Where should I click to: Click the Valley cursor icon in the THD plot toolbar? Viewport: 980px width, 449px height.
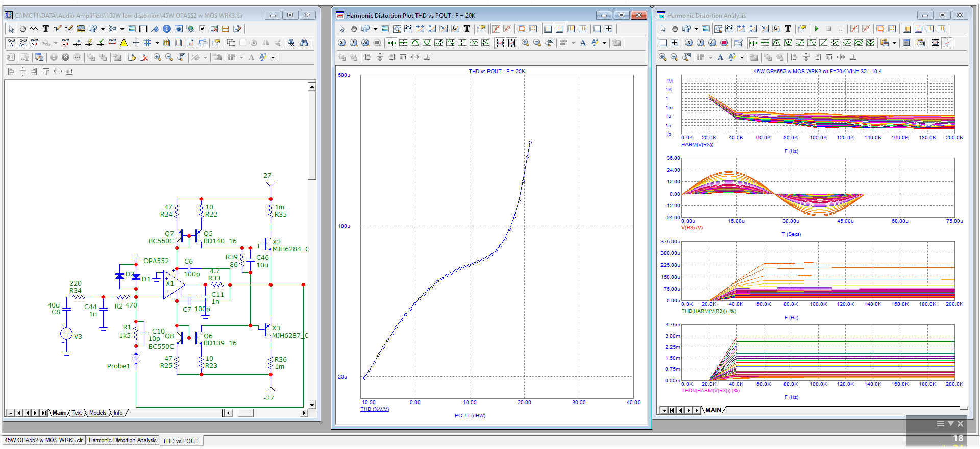click(x=427, y=43)
